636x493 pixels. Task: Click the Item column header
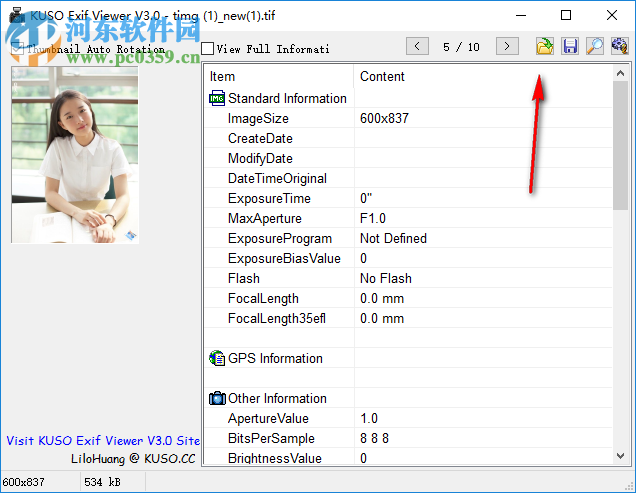coord(279,76)
